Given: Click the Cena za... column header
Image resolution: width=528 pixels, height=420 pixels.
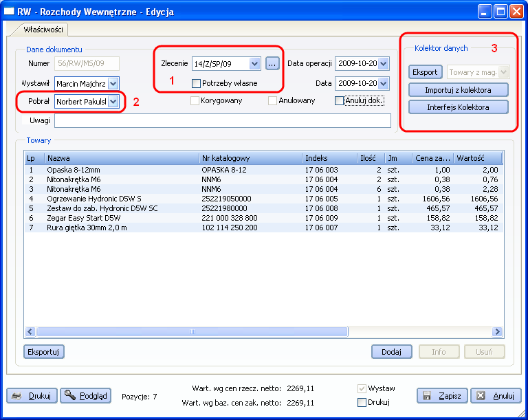Looking at the screenshot, I should tap(432, 158).
